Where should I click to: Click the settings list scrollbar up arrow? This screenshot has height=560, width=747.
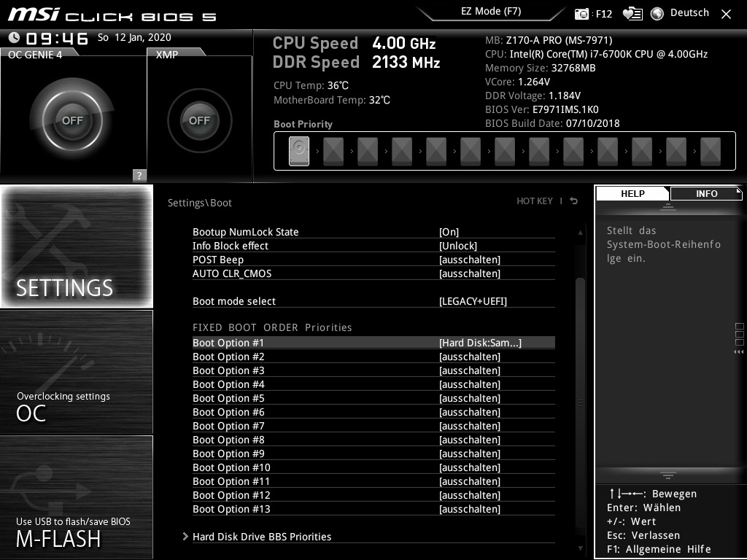point(580,233)
